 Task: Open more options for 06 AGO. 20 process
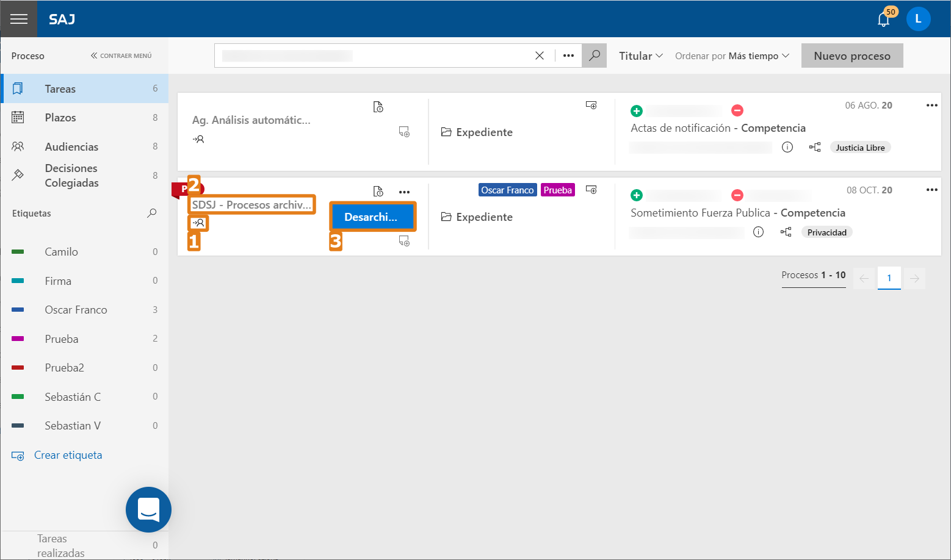(x=931, y=105)
